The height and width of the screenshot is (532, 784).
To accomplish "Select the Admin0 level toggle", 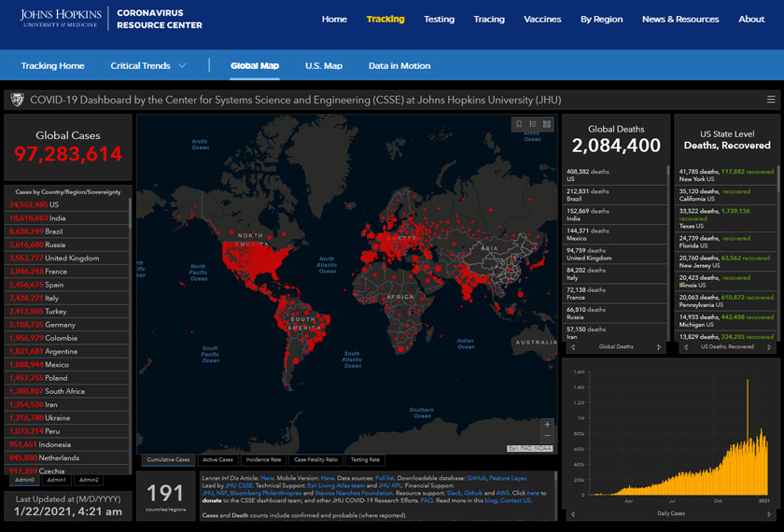I will tap(24, 480).
